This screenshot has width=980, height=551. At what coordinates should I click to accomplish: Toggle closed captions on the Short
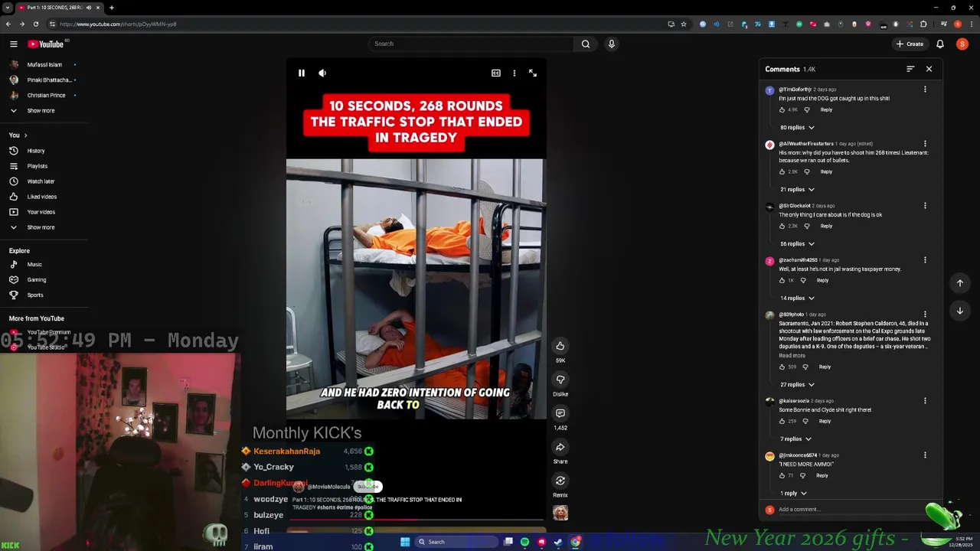tap(496, 73)
